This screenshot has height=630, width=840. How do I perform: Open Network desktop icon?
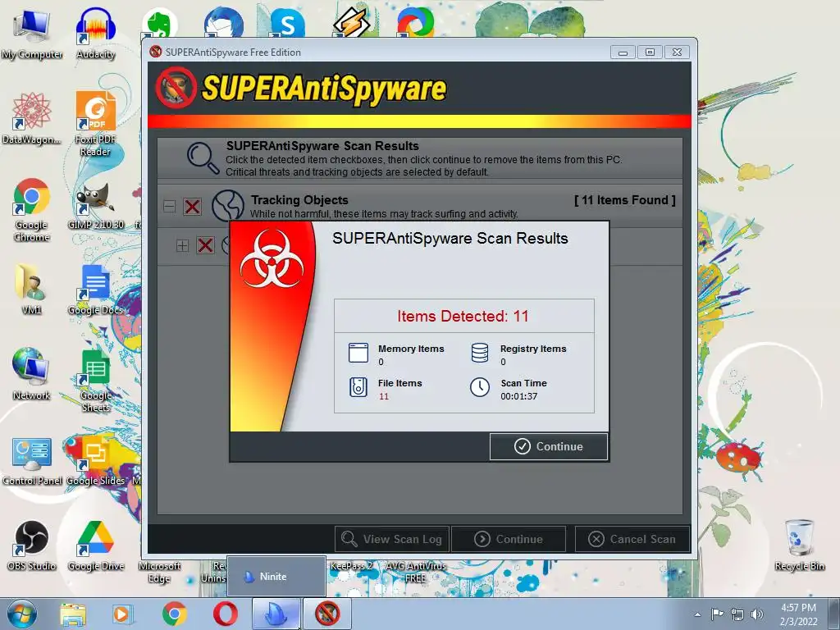(32, 373)
